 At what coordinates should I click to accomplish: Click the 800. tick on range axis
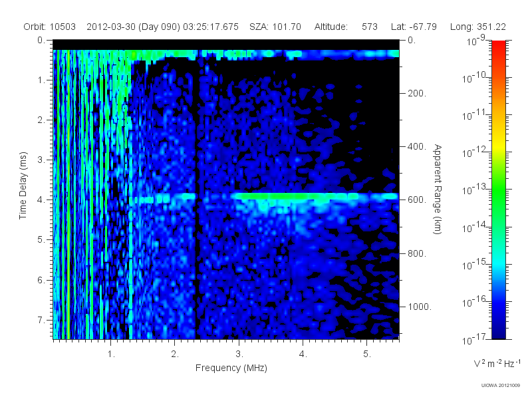(x=417, y=253)
